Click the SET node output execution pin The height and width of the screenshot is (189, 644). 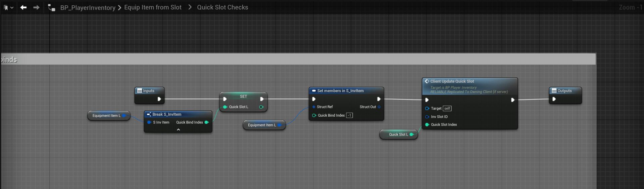coord(262,99)
